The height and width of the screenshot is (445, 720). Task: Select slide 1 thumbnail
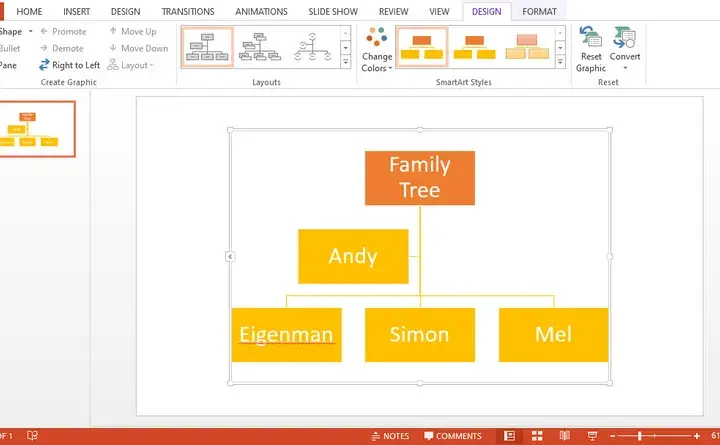[37, 129]
